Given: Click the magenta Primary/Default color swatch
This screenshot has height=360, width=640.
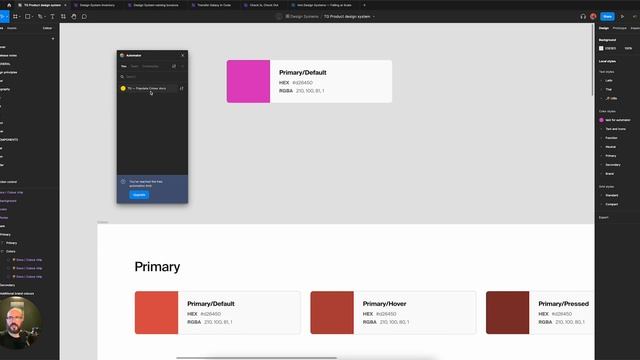Looking at the screenshot, I should click(x=248, y=81).
